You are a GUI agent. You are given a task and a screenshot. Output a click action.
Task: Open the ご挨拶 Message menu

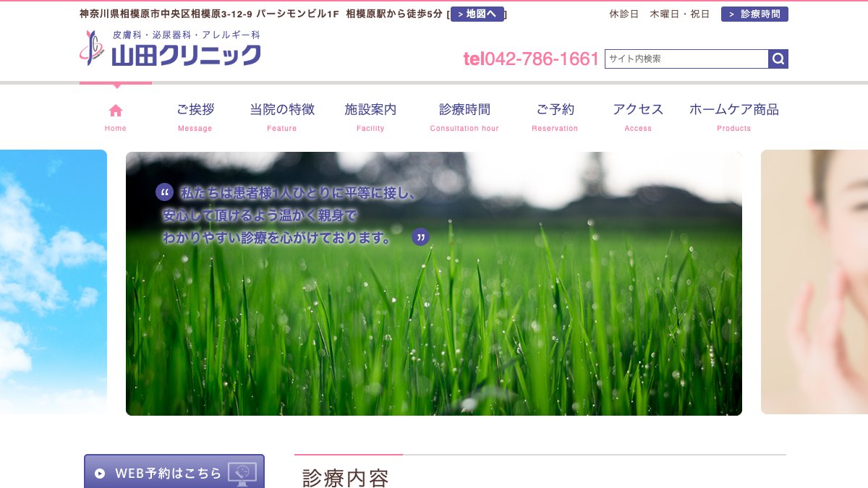[195, 117]
